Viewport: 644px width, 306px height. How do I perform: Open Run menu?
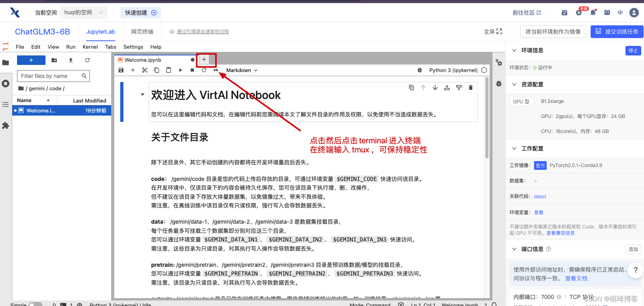pos(71,47)
